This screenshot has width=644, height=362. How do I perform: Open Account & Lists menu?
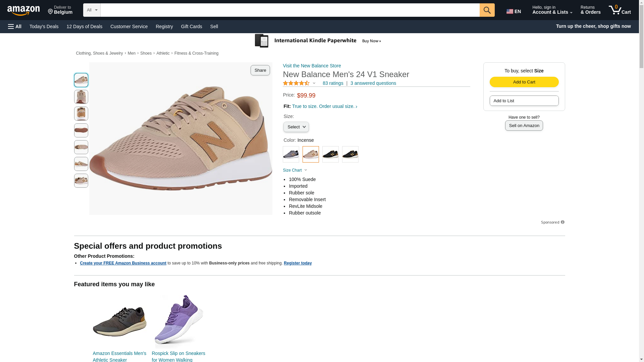[x=552, y=10]
